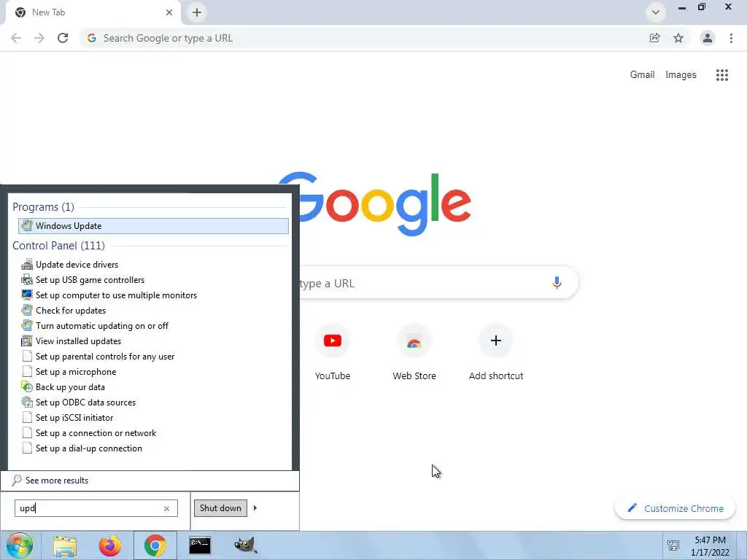The width and height of the screenshot is (747, 560).
Task: Open the Google apps grid
Action: 721,75
